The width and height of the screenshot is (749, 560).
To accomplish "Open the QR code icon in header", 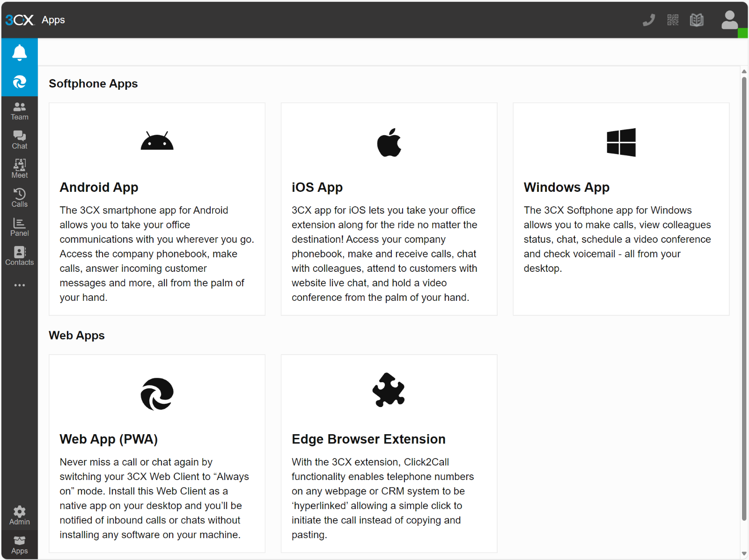I will point(673,20).
